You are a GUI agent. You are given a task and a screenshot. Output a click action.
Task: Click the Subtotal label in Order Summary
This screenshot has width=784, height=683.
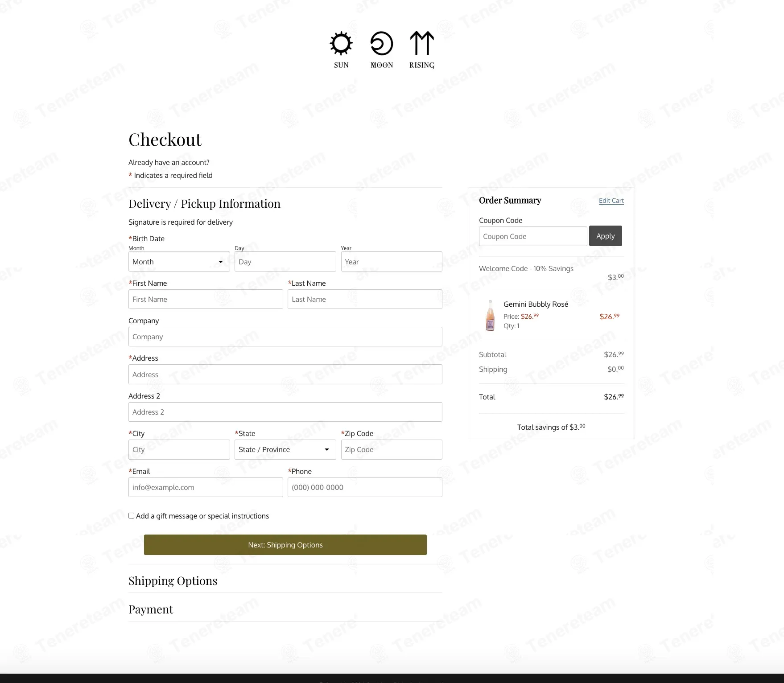[493, 354]
